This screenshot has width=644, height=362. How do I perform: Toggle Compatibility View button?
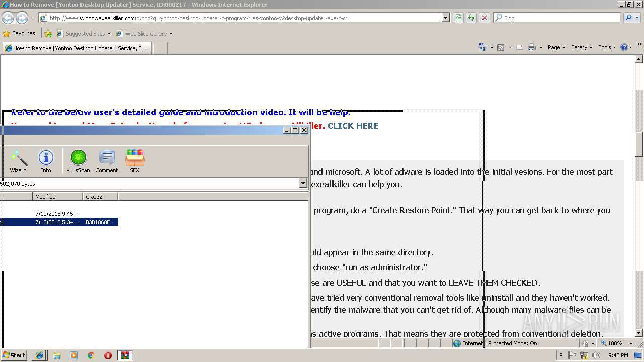point(458,18)
